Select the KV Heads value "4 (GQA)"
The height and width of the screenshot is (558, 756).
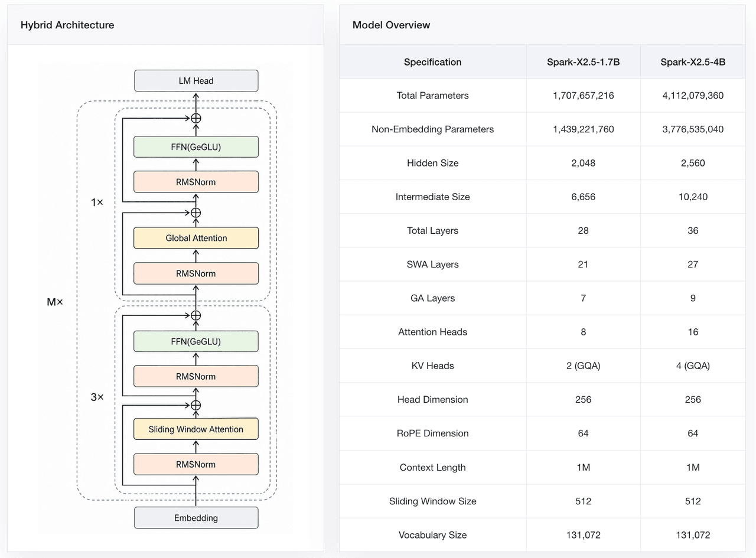pyautogui.click(x=693, y=366)
